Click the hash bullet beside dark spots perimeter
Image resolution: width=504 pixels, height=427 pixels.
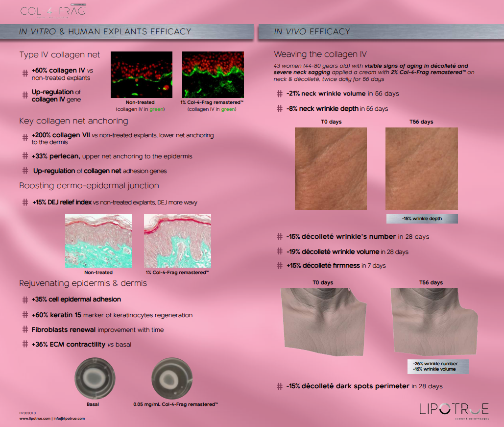pyautogui.click(x=280, y=386)
